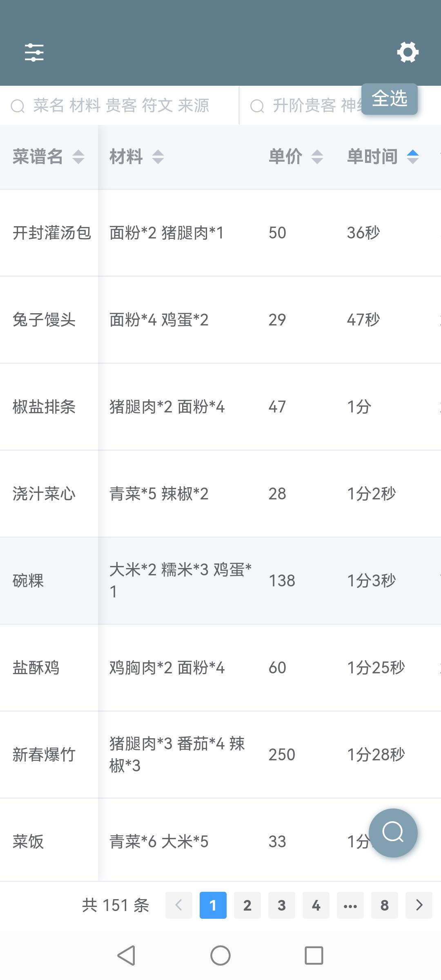Tap the floating search round button
This screenshot has height=980, width=441.
(393, 833)
